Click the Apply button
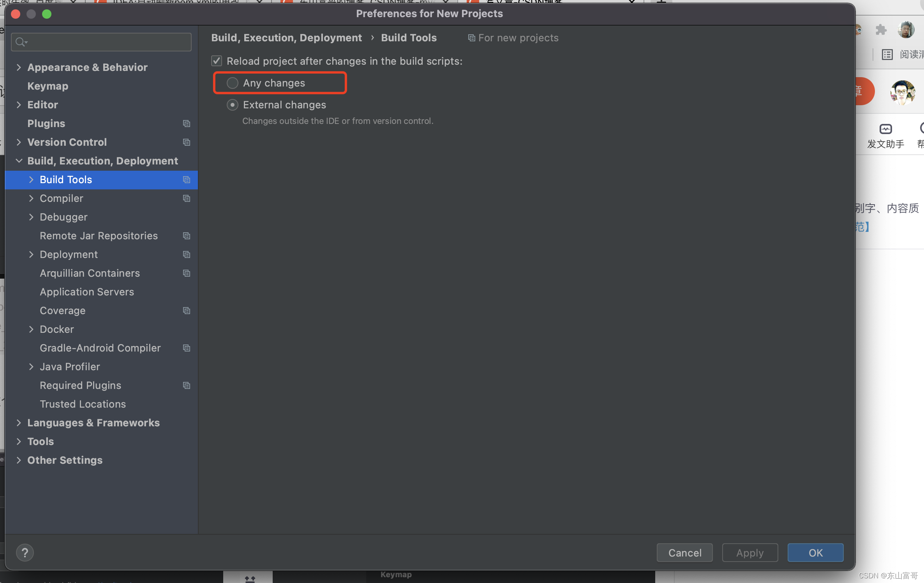The image size is (924, 583). coord(749,552)
